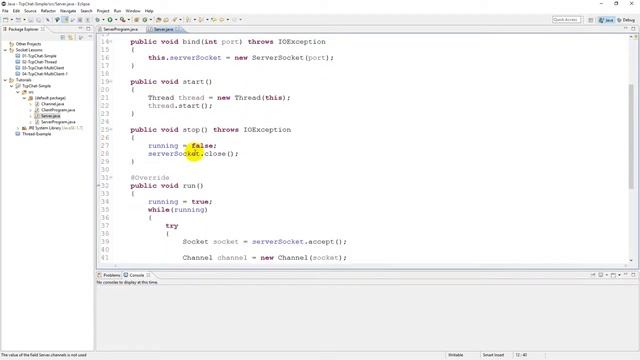Click the New Java Package icon
The image size is (640, 360).
click(137, 20)
